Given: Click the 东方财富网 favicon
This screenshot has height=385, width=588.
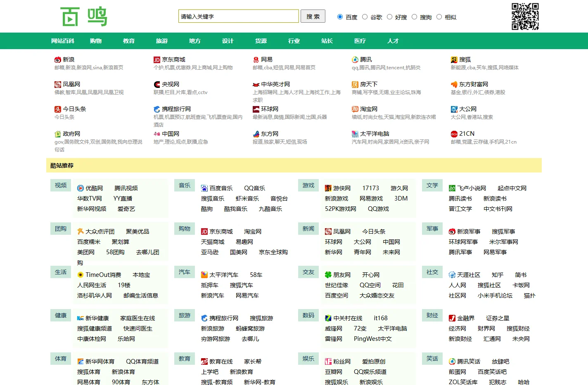Looking at the screenshot, I should [454, 85].
